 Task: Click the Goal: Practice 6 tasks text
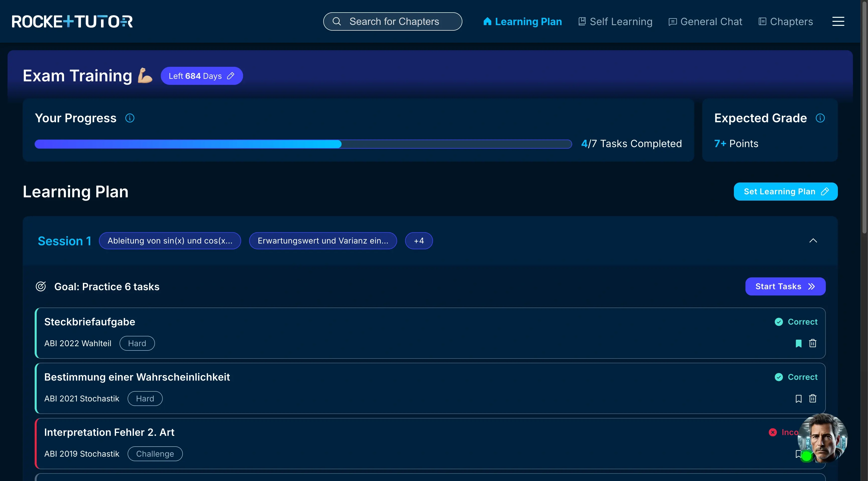point(107,287)
